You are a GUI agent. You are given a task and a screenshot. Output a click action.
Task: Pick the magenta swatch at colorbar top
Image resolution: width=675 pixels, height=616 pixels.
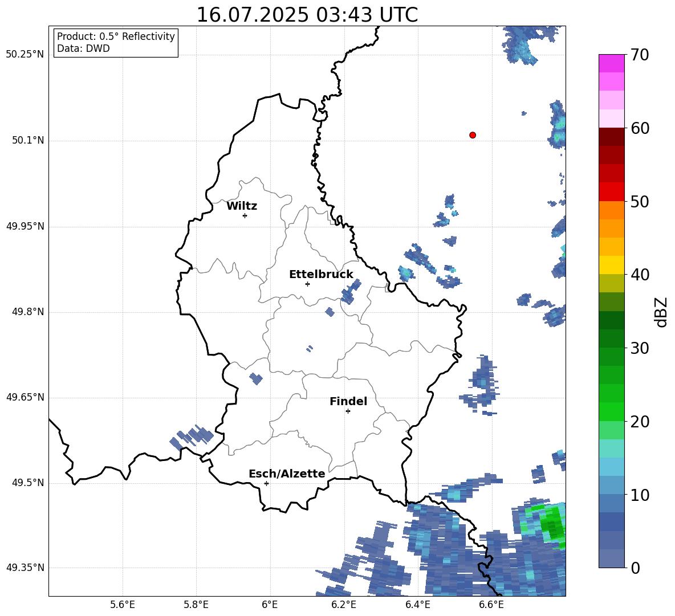tap(611, 63)
